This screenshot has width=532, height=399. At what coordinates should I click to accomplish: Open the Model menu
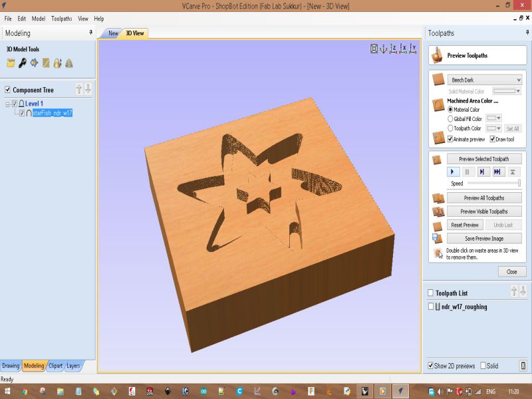39,19
